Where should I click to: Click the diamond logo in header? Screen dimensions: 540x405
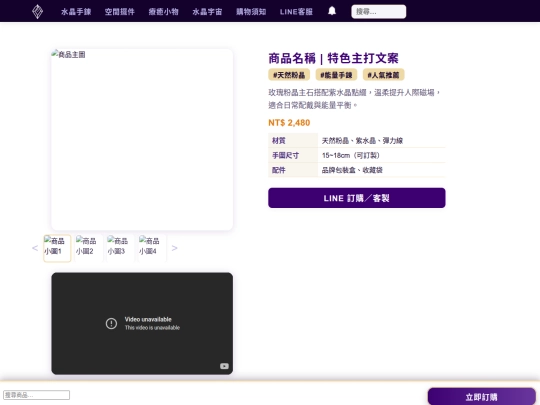click(x=38, y=11)
